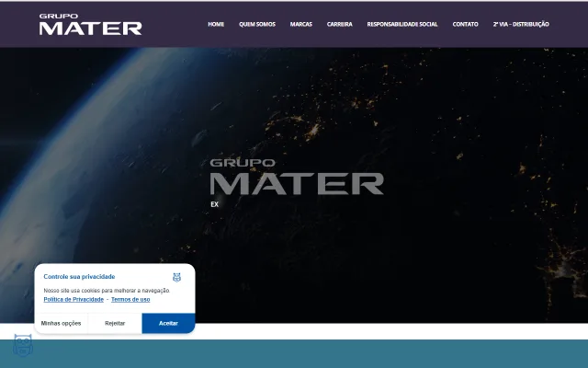Open the MARCAS menu item
The image size is (588, 368).
tap(301, 24)
